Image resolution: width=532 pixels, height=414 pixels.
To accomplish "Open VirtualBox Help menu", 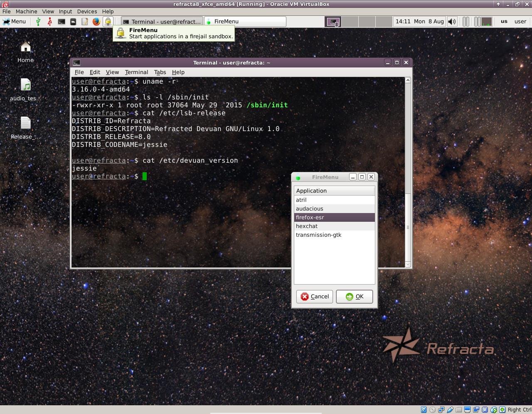I will 108,11.
